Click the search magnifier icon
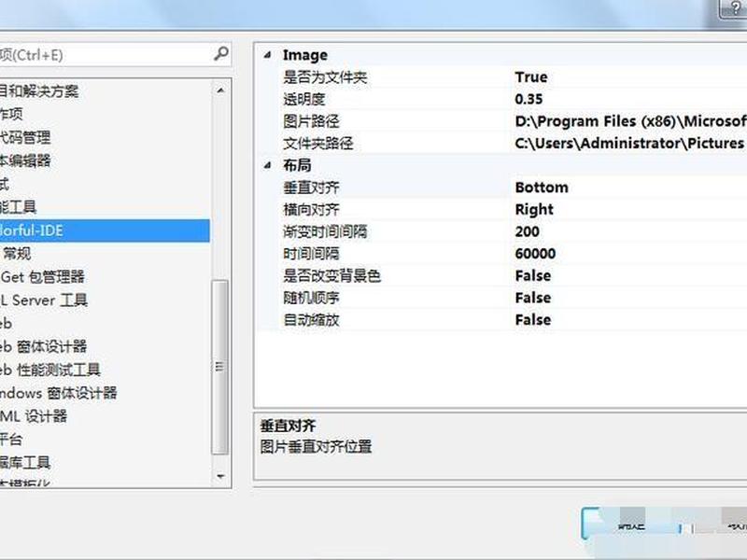This screenshot has height=560, width=747. (x=221, y=53)
